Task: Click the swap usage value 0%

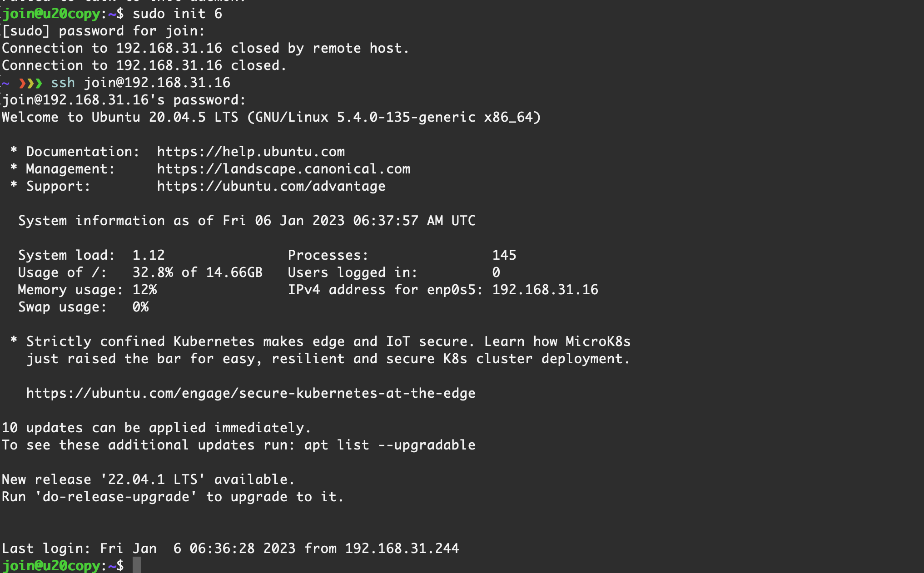Action: click(x=140, y=307)
